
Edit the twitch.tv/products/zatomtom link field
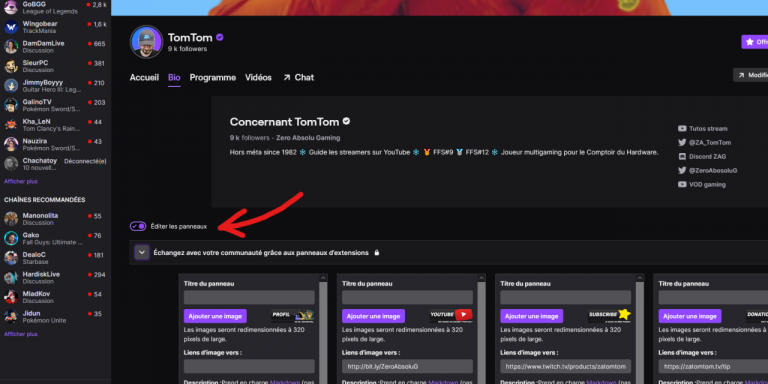click(566, 366)
